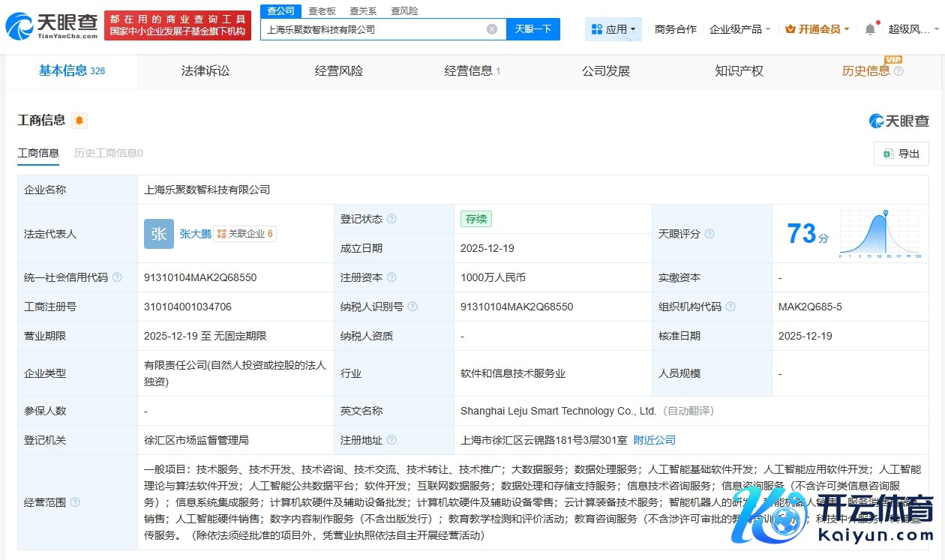
Task: Select the 查老板 search mode tab
Action: pyautogui.click(x=322, y=11)
